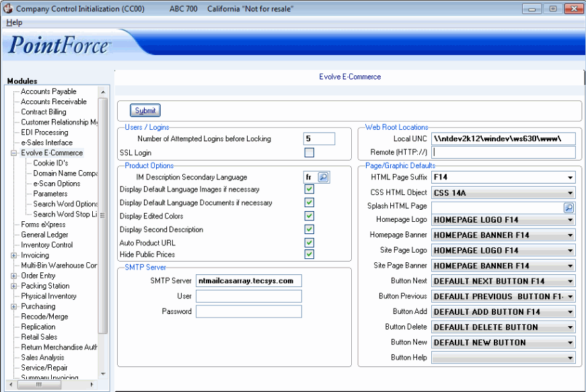Disable the Auto Product URL checkbox
The image size is (586, 392).
[309, 243]
